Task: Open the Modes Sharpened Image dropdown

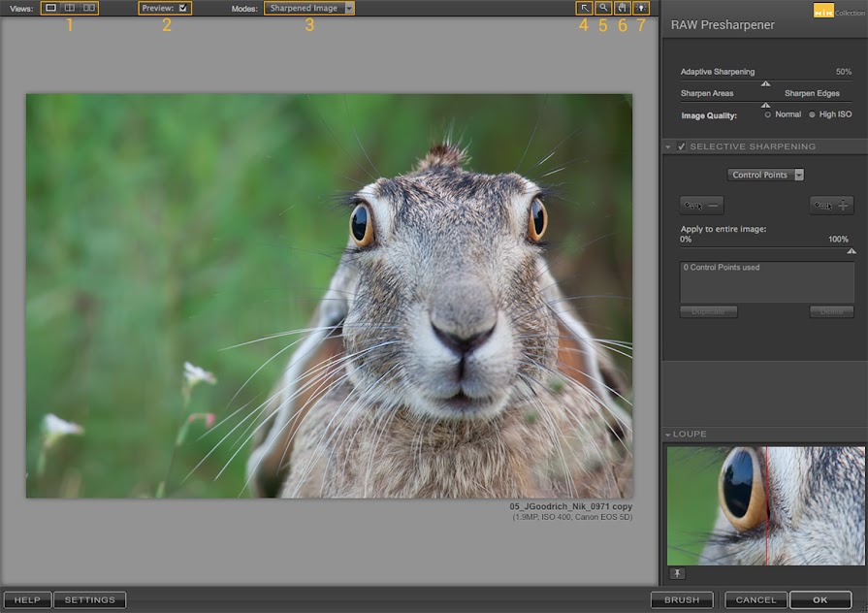Action: tap(308, 8)
